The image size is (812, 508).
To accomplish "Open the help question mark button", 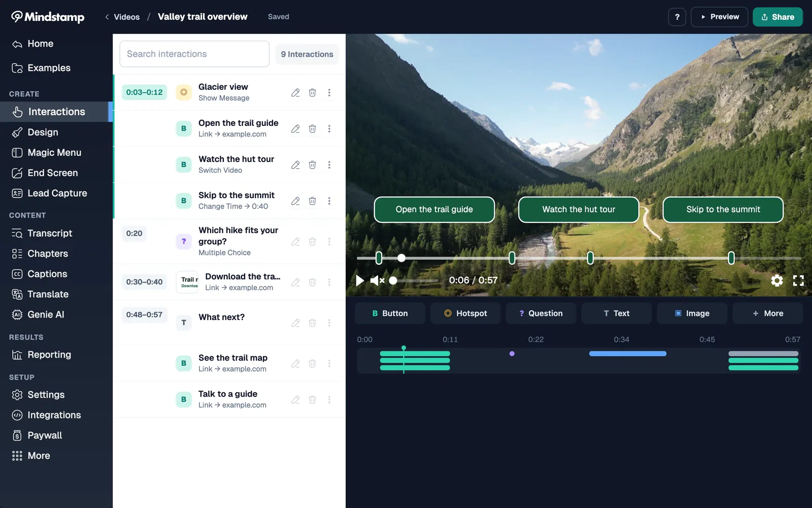I will point(677,17).
